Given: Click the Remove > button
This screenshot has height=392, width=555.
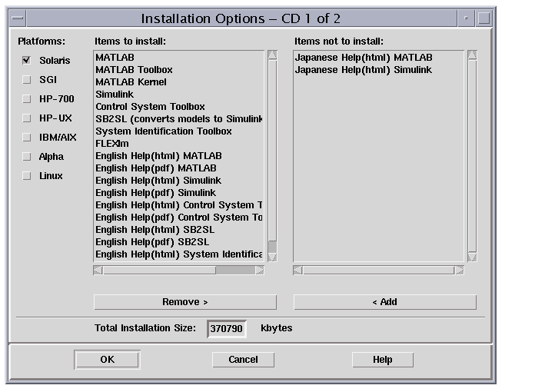Looking at the screenshot, I should pos(185,302).
